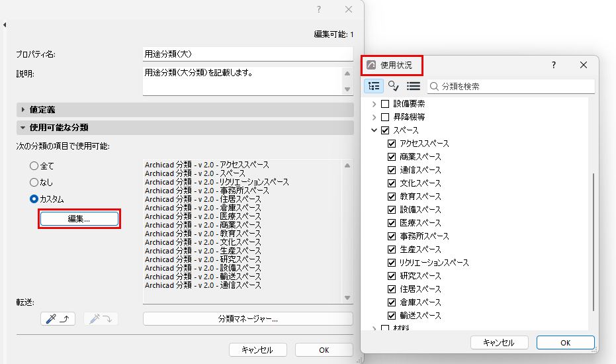The image size is (616, 364).
Task: Uncheck リクリエーションスペース checkbox
Action: [391, 263]
